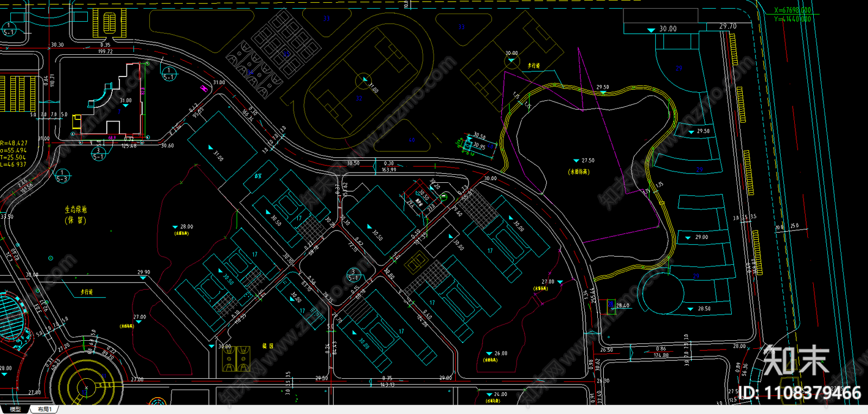
Task: Select the 28.50 elevation text
Action: click(x=704, y=309)
